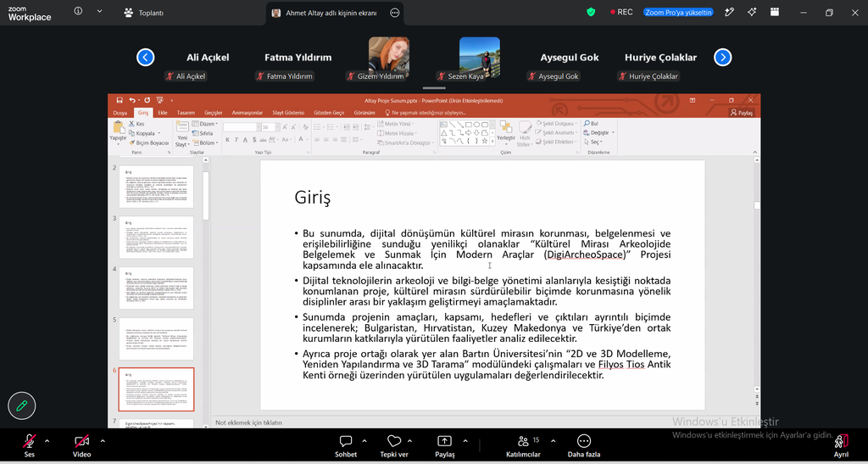Open Tepki ver reactions
This screenshot has width=868, height=464.
[x=394, y=445]
